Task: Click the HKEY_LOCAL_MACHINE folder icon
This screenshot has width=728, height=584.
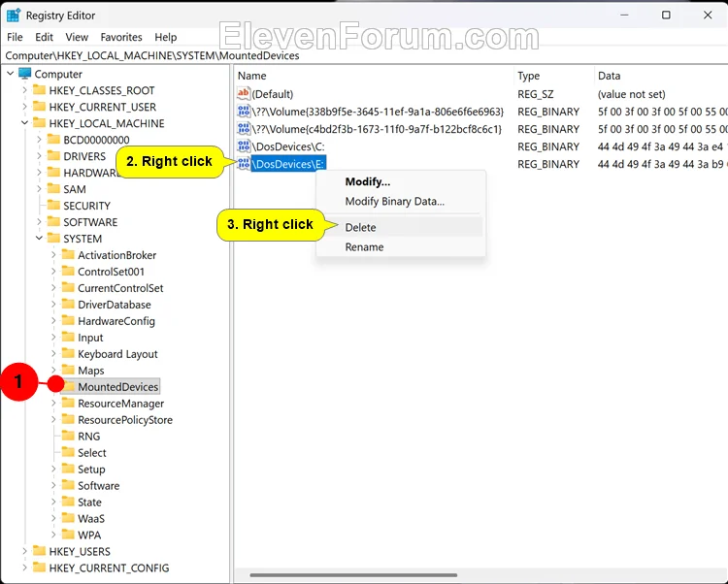Action: point(40,123)
